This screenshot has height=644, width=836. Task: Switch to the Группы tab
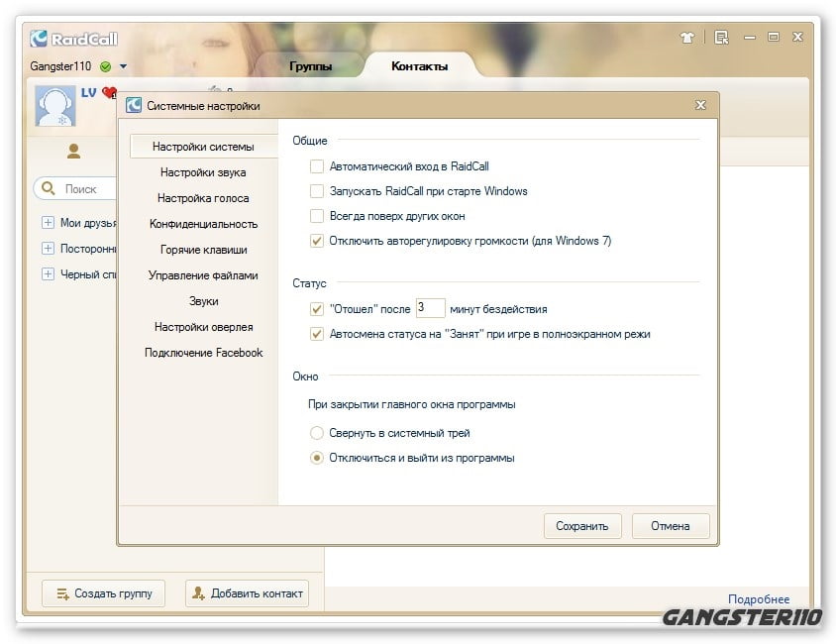click(x=310, y=66)
